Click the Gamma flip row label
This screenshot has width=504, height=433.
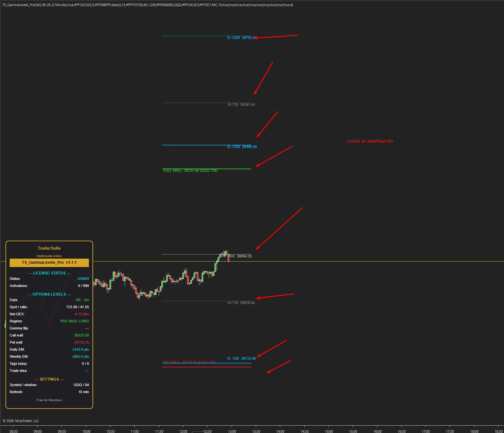[19, 328]
